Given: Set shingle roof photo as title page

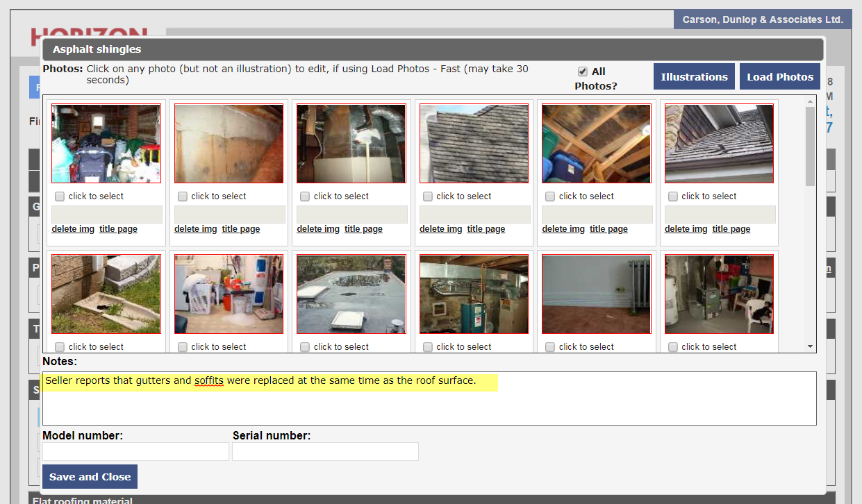Looking at the screenshot, I should point(486,229).
